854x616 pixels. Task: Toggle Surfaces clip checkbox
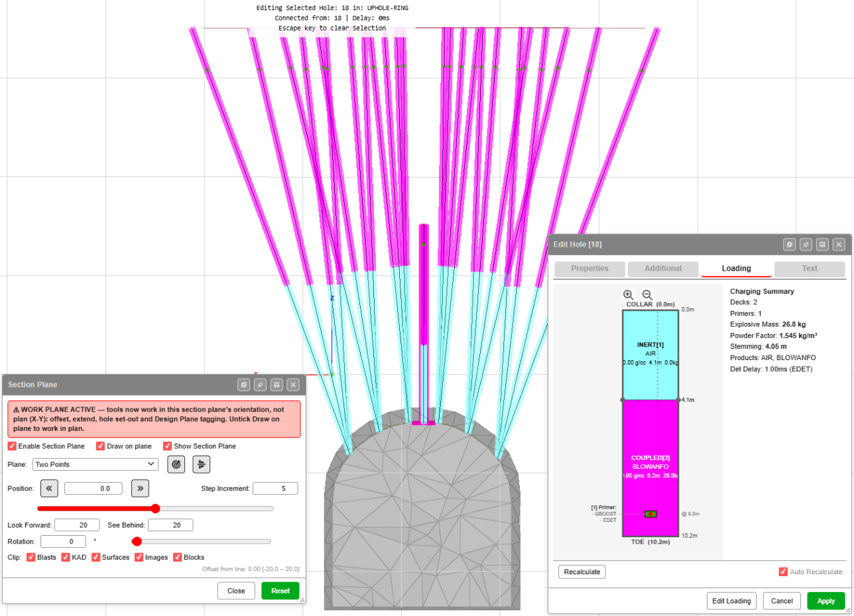pyautogui.click(x=95, y=557)
